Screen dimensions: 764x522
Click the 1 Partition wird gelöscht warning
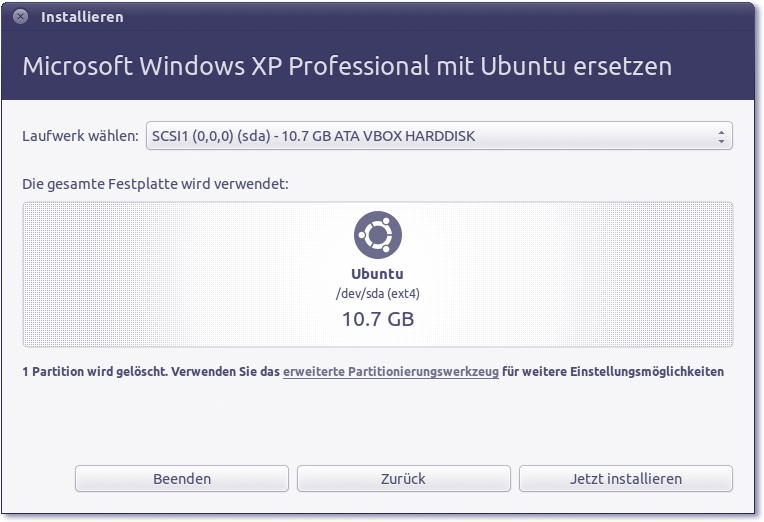click(x=94, y=372)
